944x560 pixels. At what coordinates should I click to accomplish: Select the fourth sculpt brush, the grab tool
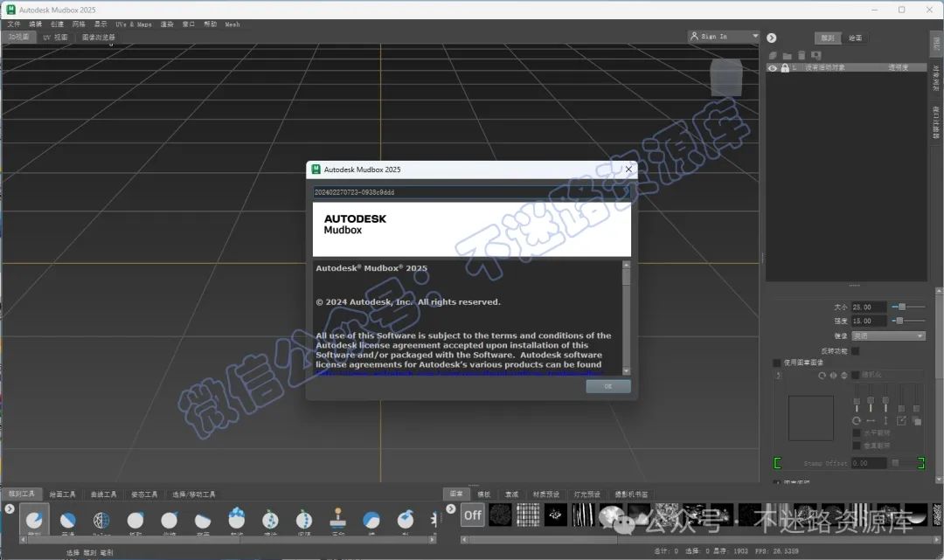pos(135,520)
